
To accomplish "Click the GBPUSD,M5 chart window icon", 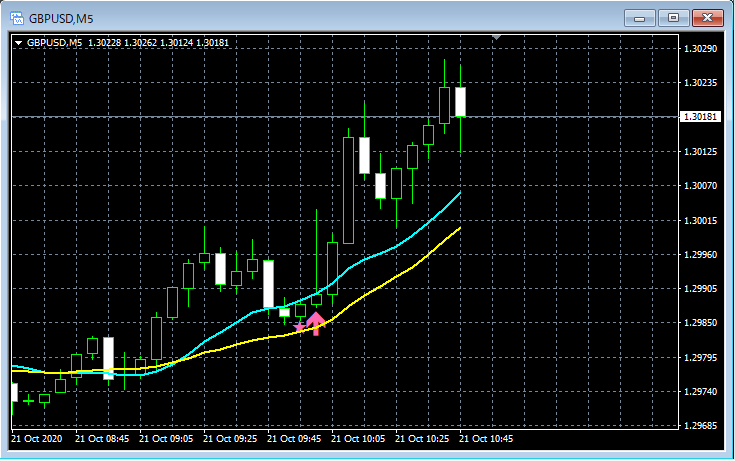I will click(17, 18).
